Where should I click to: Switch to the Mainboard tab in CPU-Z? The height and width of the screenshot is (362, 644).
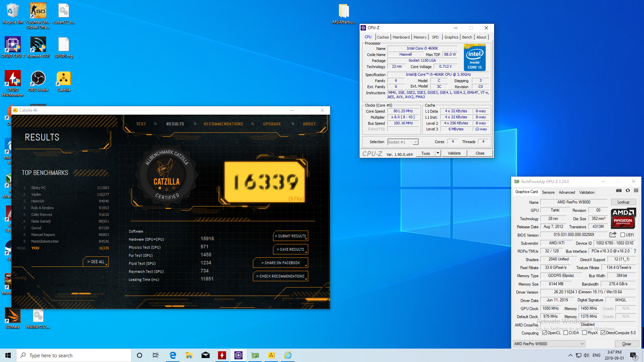pos(401,37)
